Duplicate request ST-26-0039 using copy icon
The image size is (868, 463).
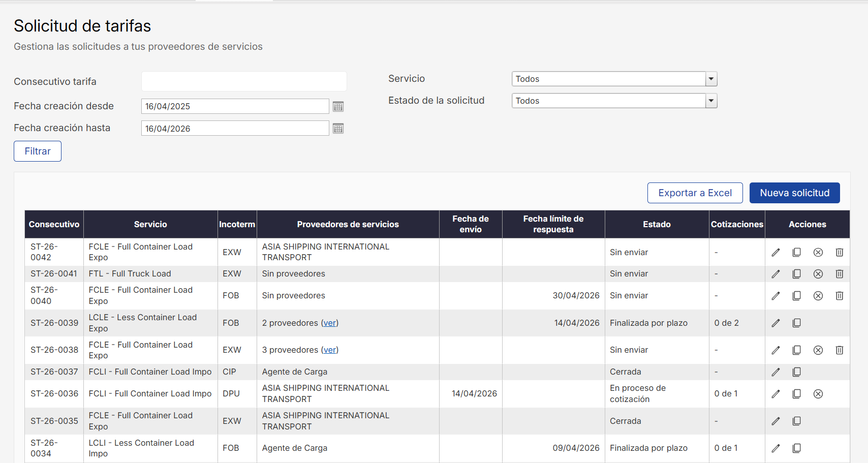pos(797,323)
